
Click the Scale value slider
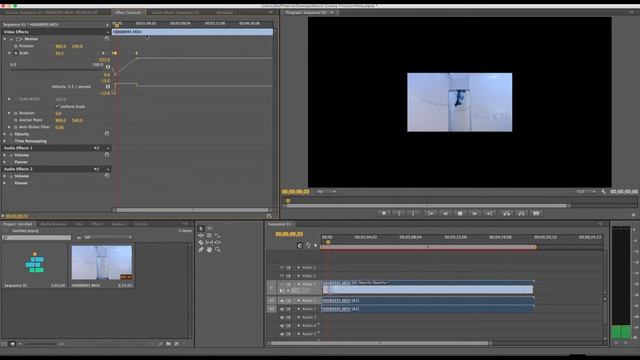pyautogui.click(x=57, y=69)
